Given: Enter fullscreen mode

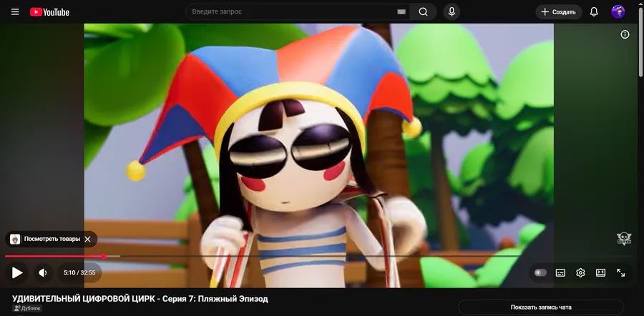Looking at the screenshot, I should [x=620, y=272].
